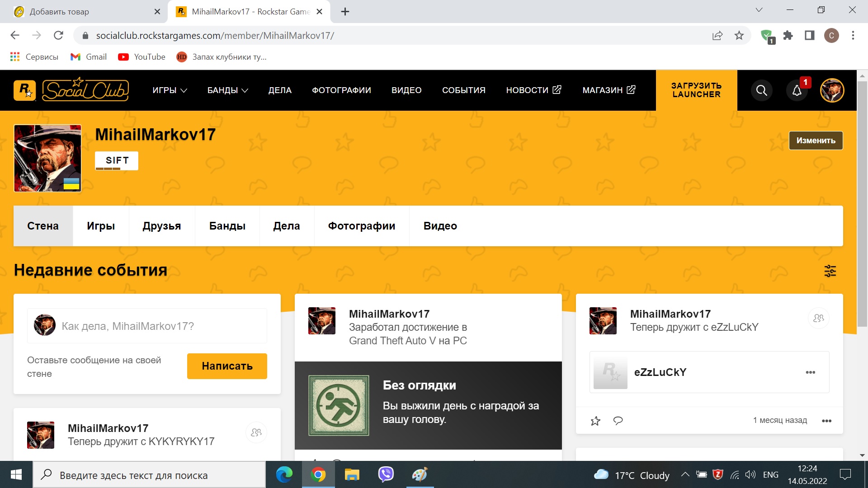
Task: Click the friends icon on eZzLuCkY post
Action: click(x=818, y=318)
